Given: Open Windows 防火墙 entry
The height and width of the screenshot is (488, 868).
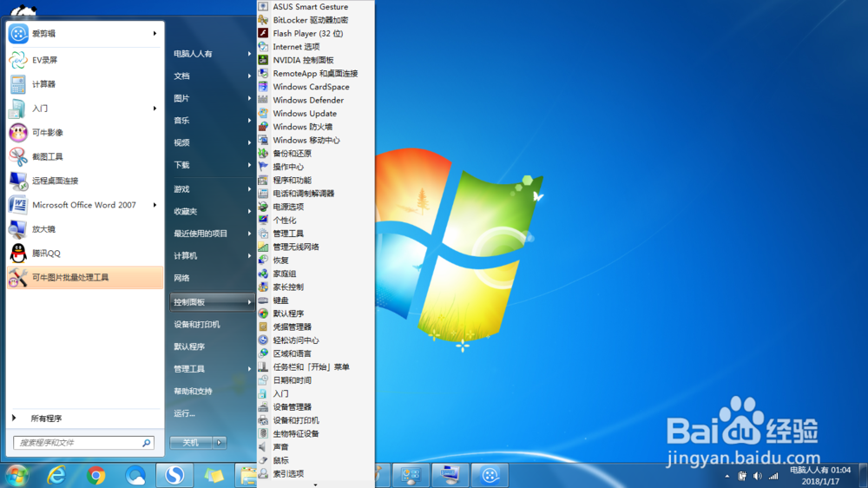Looking at the screenshot, I should pyautogui.click(x=316, y=127).
